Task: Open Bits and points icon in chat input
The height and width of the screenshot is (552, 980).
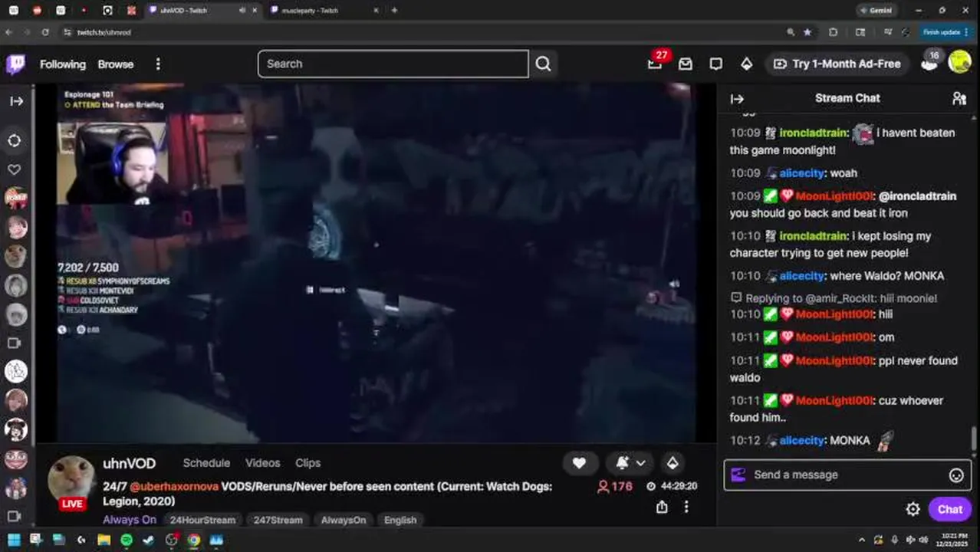Action: [x=738, y=475]
